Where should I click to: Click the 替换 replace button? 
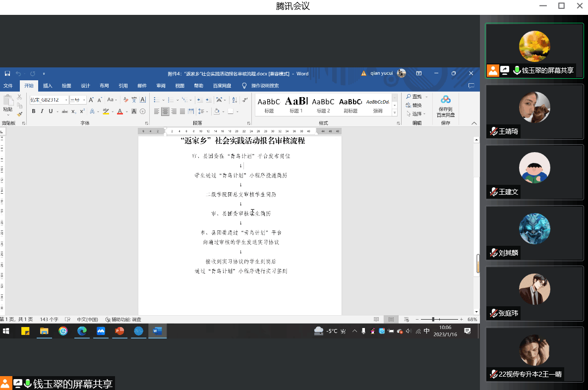(x=414, y=105)
